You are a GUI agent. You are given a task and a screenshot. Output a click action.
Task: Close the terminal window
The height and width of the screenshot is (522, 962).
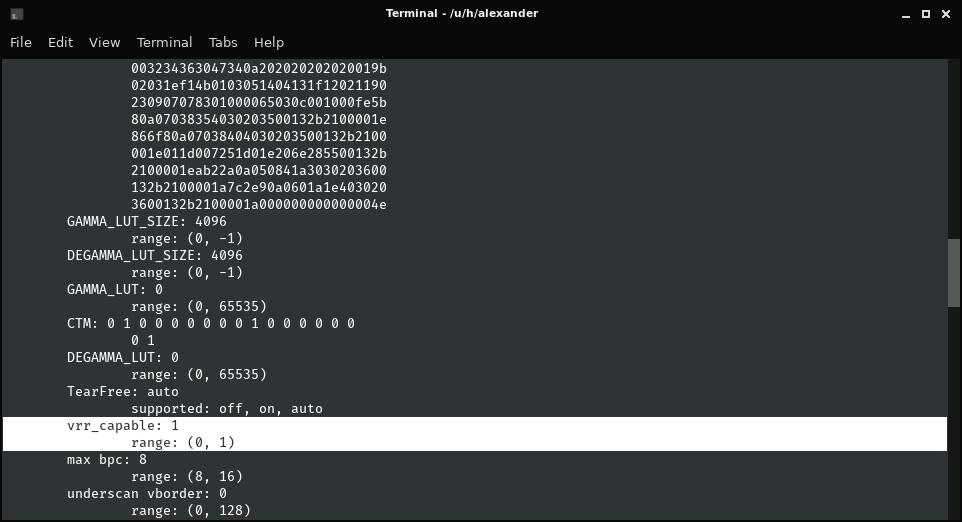click(946, 13)
